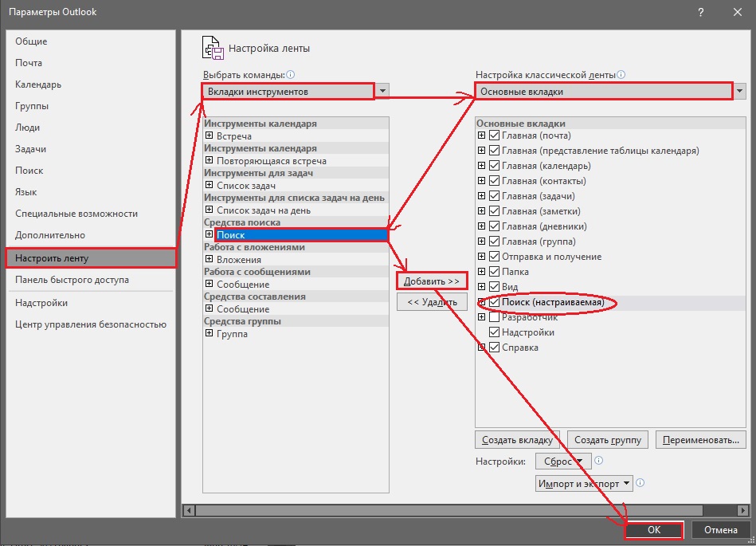Open the Люди settings category
This screenshot has width=756, height=546.
click(91, 128)
